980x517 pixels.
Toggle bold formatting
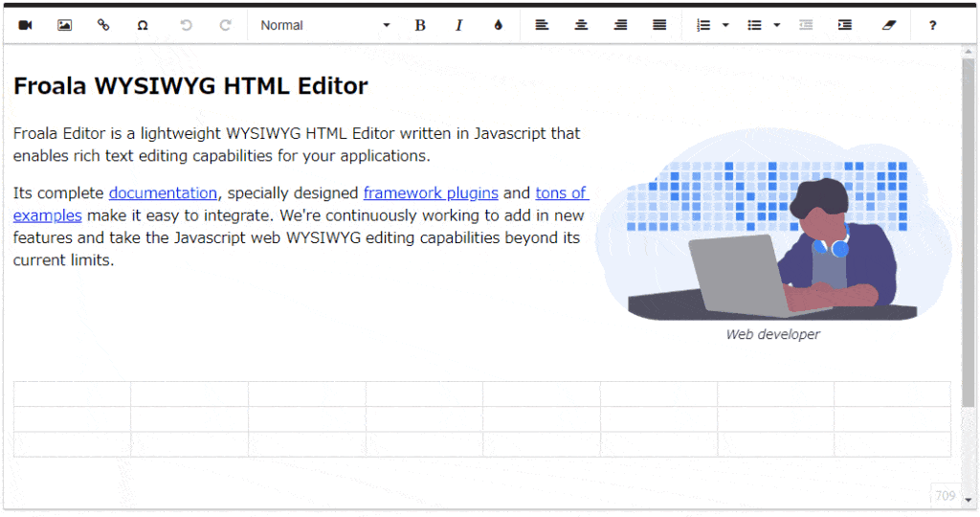tap(420, 26)
